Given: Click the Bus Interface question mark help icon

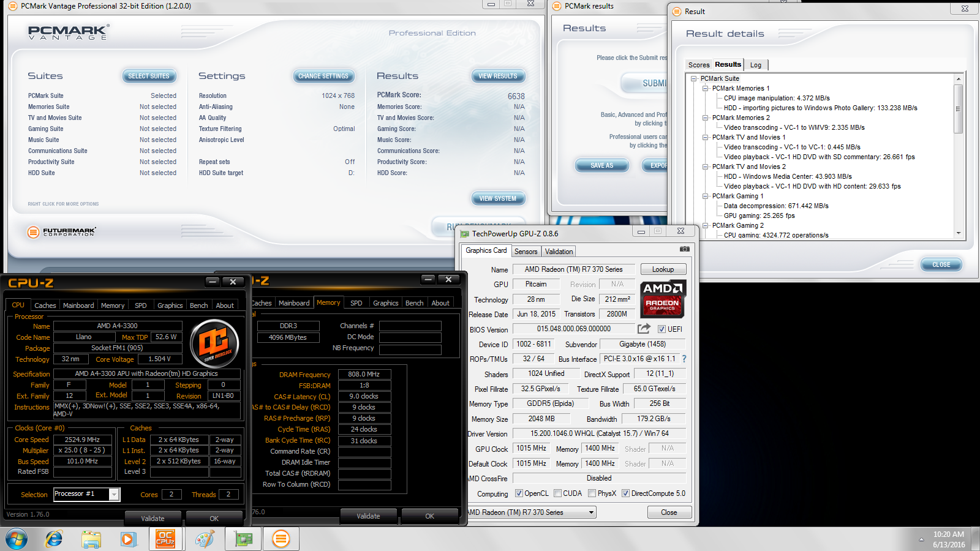Looking at the screenshot, I should pyautogui.click(x=684, y=359).
